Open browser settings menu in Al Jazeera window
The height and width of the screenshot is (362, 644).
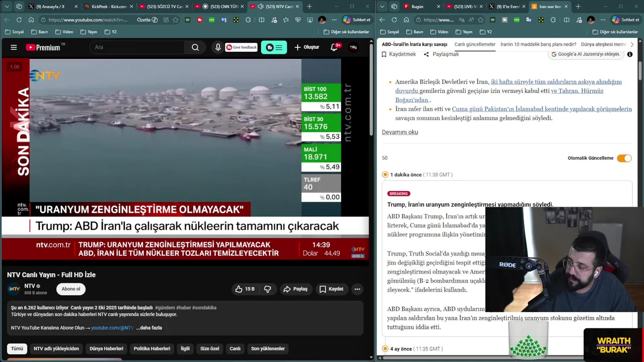602,20
